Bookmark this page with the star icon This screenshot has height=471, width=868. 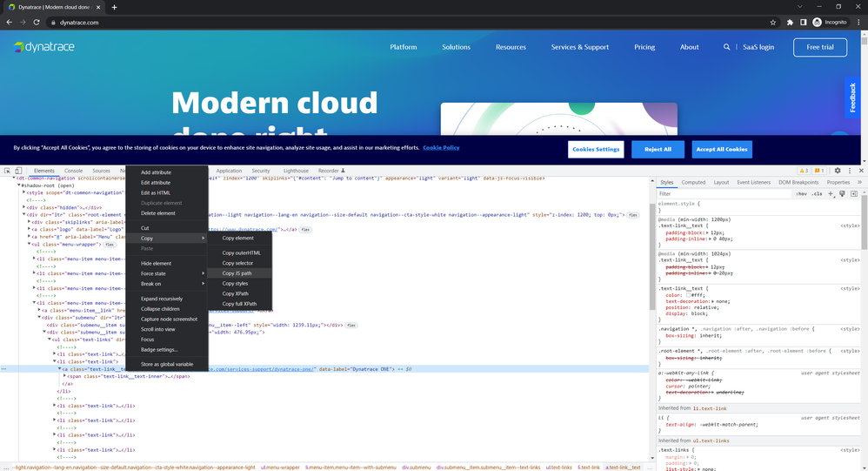click(x=773, y=23)
